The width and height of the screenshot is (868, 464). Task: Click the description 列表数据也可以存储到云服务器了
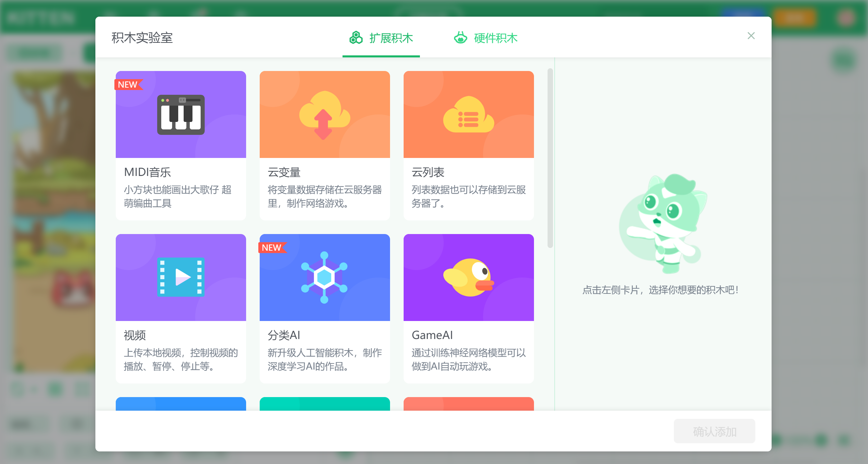coord(469,196)
